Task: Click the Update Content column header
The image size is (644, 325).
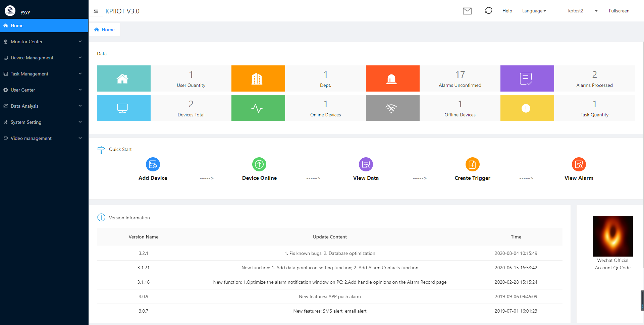Action: point(330,237)
